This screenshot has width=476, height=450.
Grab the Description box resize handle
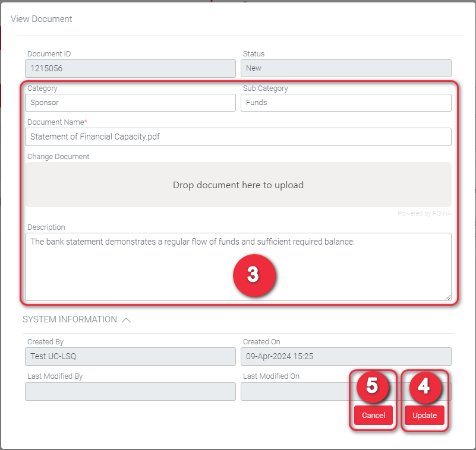(x=447, y=297)
